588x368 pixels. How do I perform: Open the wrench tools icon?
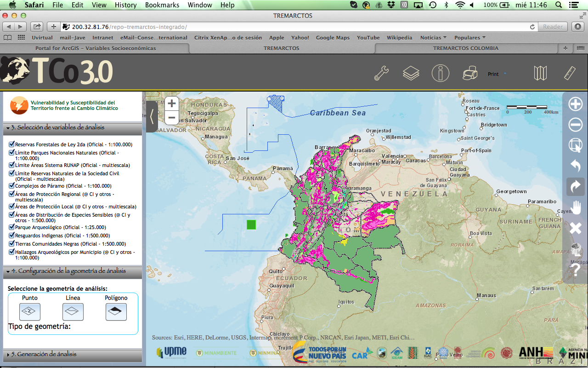pos(381,73)
